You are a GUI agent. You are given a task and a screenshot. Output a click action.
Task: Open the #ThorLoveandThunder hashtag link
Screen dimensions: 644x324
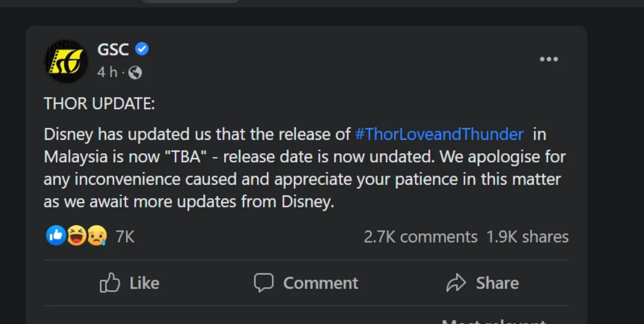click(x=439, y=134)
